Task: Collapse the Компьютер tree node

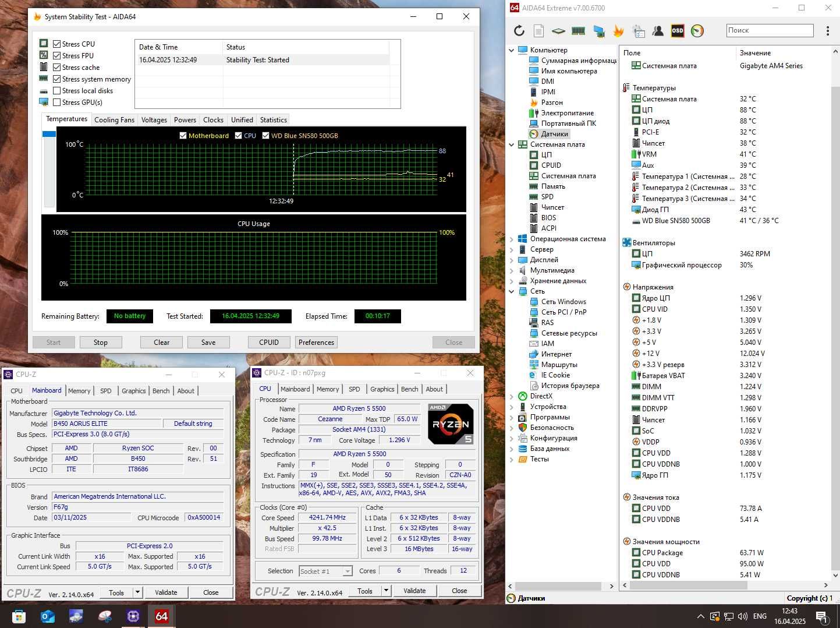Action: pyautogui.click(x=512, y=50)
